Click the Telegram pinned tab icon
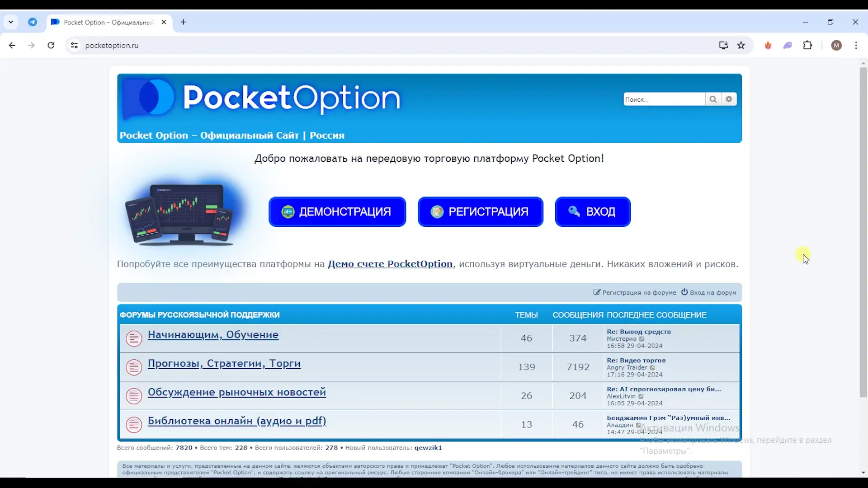868x488 pixels. click(33, 22)
